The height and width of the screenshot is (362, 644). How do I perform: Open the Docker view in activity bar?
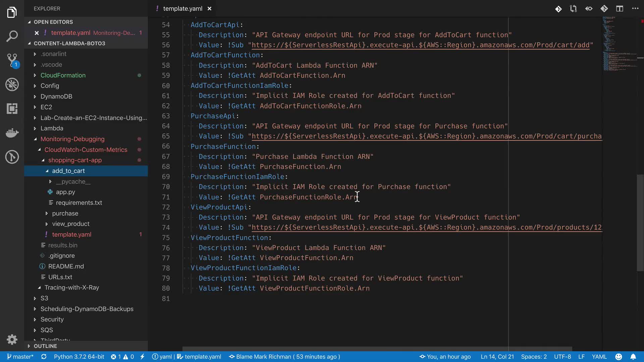click(12, 133)
